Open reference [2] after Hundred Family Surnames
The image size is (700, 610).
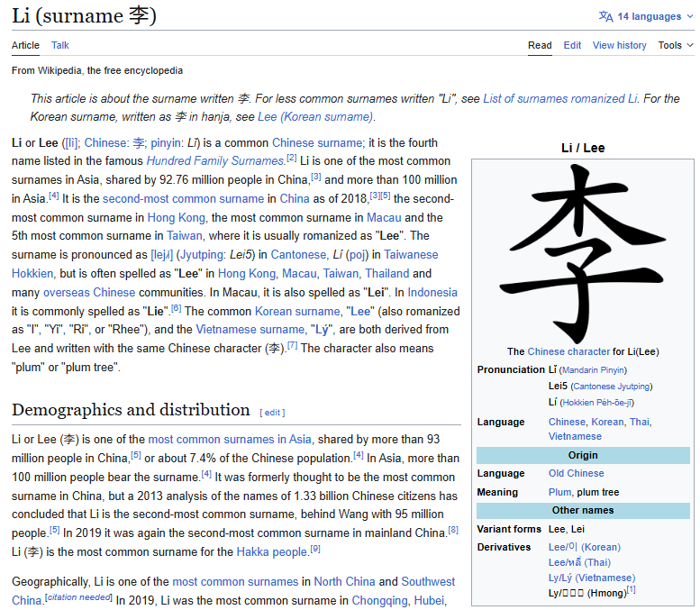[x=291, y=158]
